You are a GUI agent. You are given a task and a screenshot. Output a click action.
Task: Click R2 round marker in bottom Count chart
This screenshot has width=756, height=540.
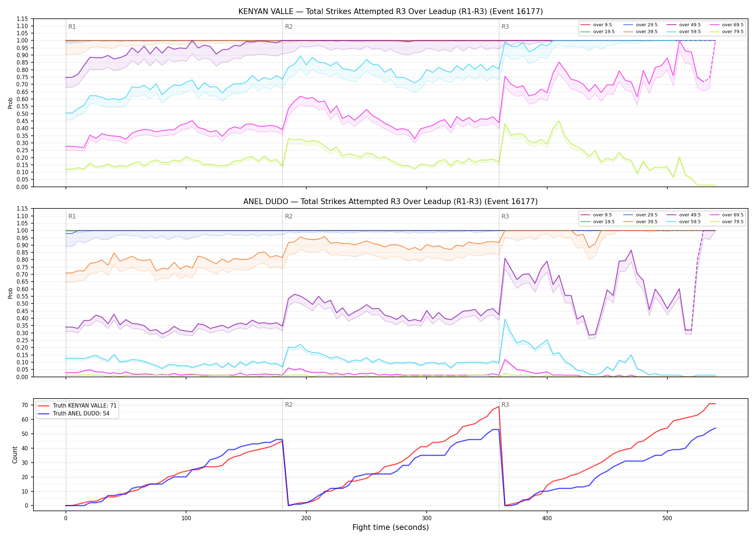pyautogui.click(x=289, y=405)
